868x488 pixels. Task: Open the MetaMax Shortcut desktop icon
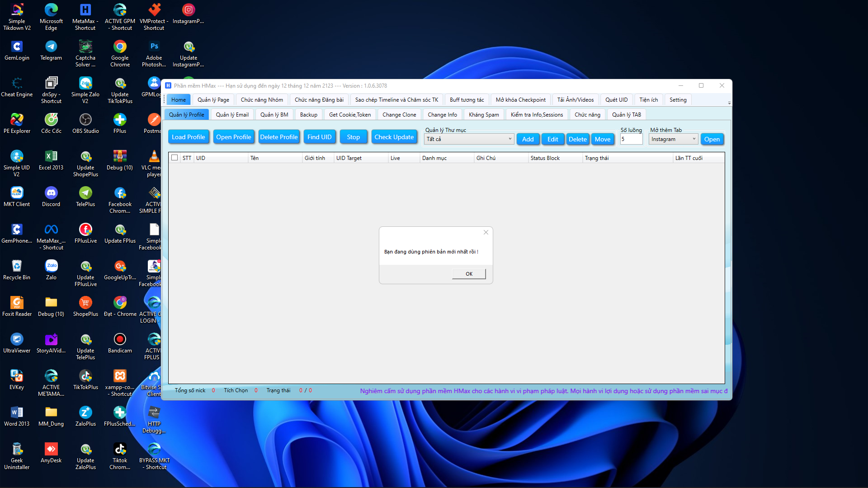(x=85, y=16)
